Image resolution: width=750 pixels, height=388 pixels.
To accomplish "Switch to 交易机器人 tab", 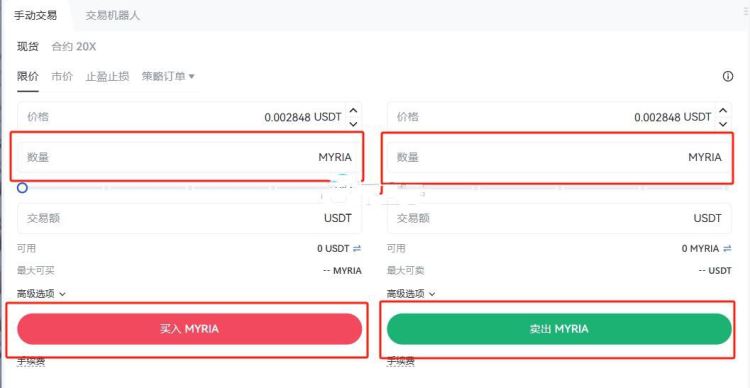I will tap(112, 15).
